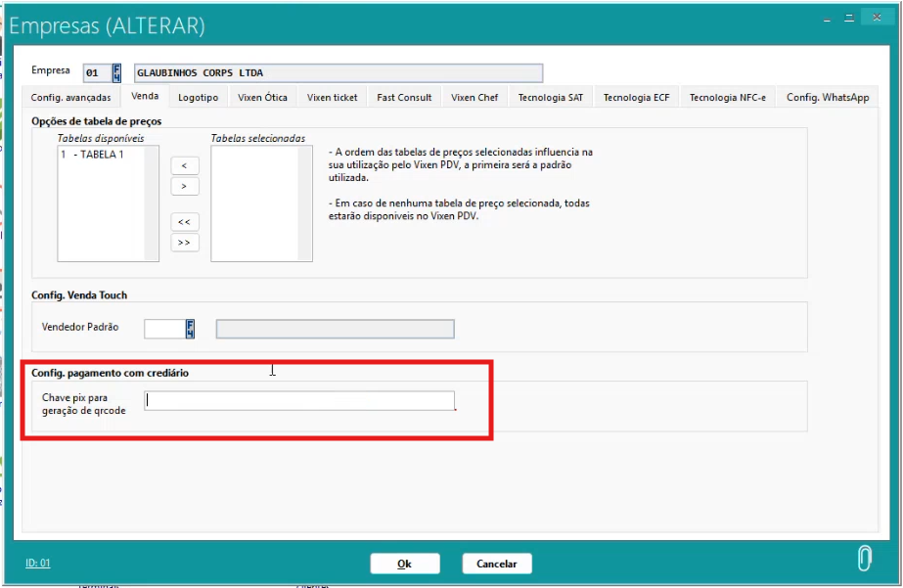Confirm changes with the Ok button
903x588 pixels.
[x=404, y=564]
